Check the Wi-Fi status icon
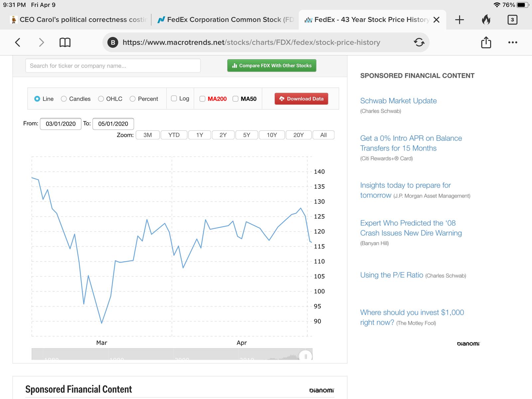Viewport: 532px width, 399px height. 497,5
